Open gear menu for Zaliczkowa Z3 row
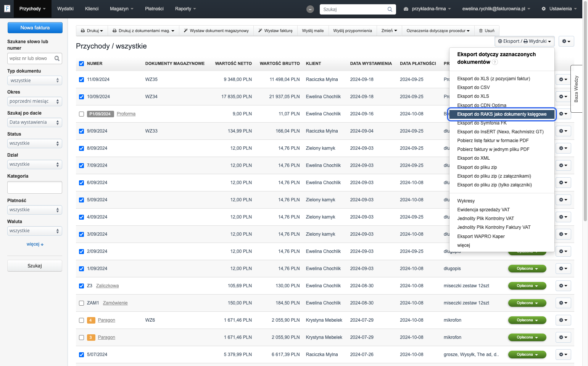This screenshot has height=366, width=588. click(x=563, y=286)
